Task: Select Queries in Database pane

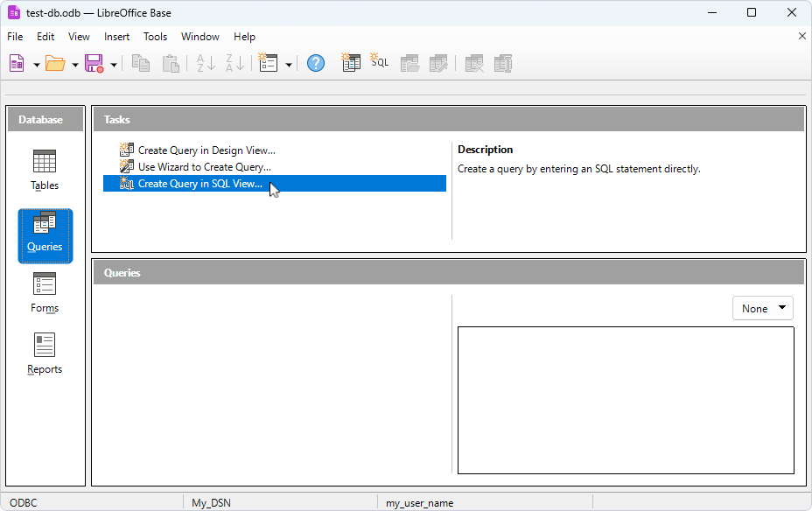Action: coord(45,236)
